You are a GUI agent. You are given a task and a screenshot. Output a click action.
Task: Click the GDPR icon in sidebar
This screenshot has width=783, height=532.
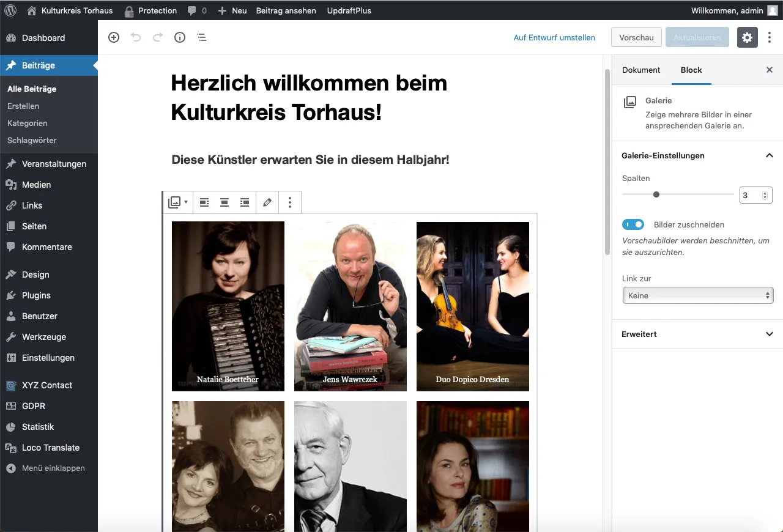[11, 406]
